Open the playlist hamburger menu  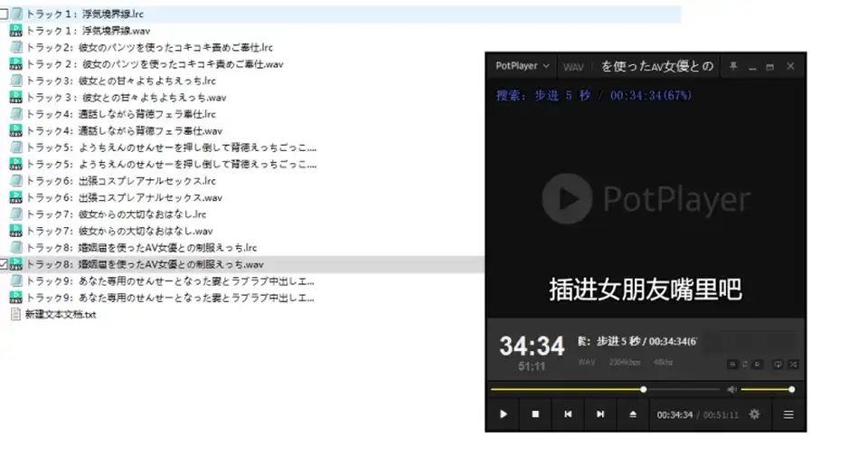pos(788,414)
